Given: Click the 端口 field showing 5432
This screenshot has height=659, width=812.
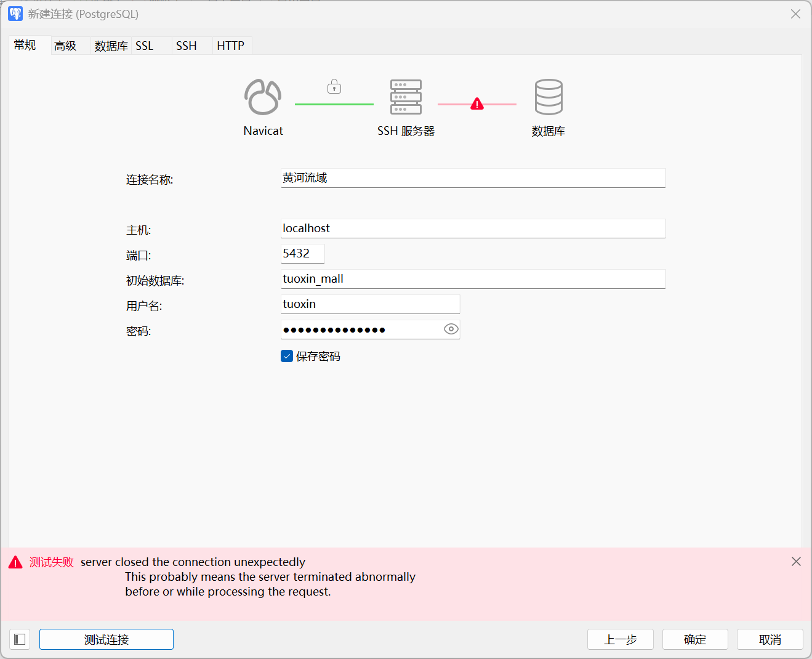Looking at the screenshot, I should pos(303,254).
